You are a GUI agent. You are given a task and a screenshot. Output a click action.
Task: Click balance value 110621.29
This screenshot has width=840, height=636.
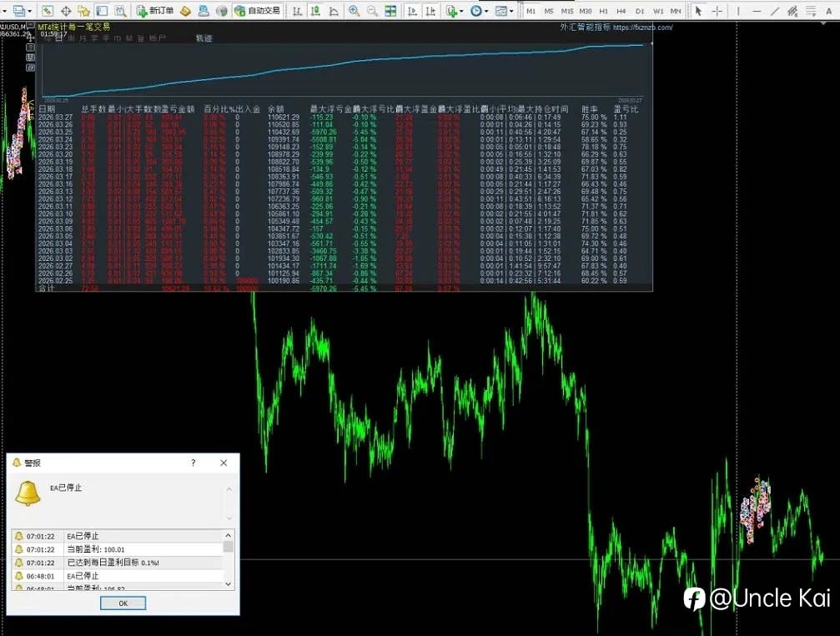coord(284,118)
